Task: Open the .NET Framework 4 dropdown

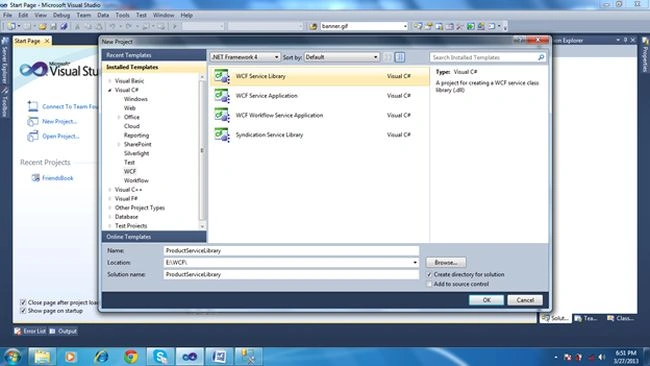Action: 245,57
